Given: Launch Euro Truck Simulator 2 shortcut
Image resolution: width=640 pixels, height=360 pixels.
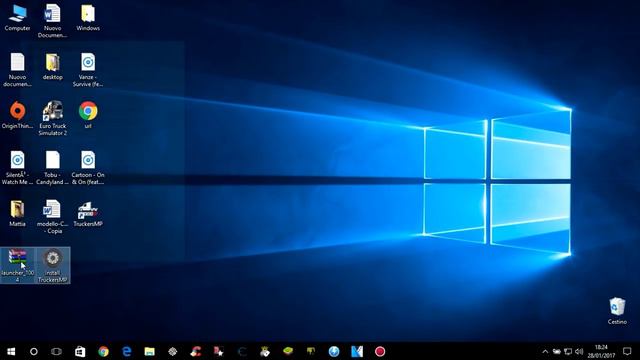Looking at the screenshot, I should coord(53,119).
